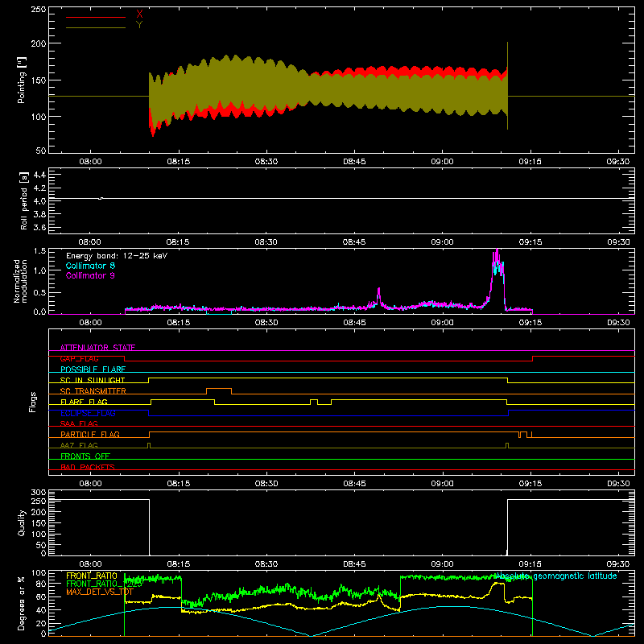The height and width of the screenshot is (644, 644).
Task: Click the 09:00 tick under modulation plot
Action: tap(442, 323)
